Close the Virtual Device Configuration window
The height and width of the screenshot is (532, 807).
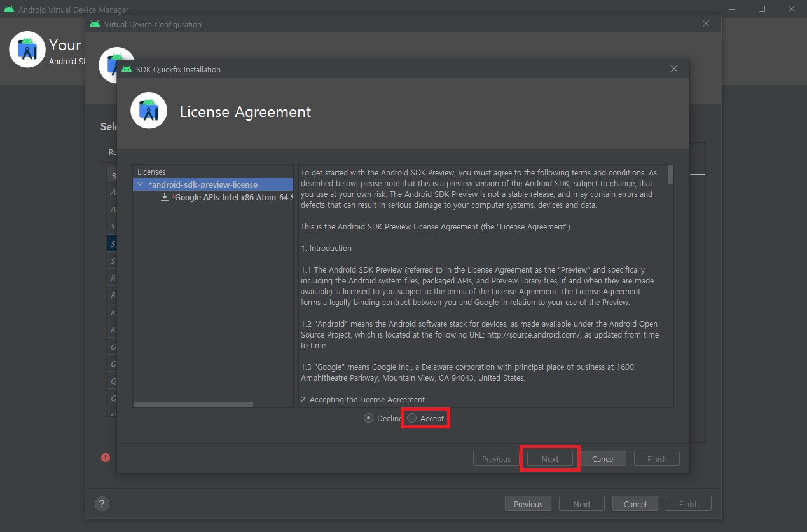[706, 24]
